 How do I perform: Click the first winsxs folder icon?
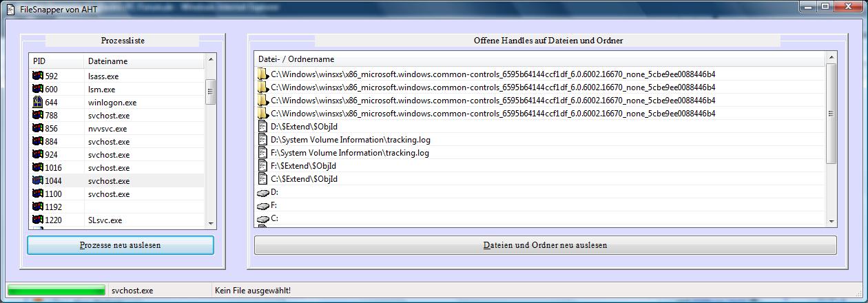[262, 74]
